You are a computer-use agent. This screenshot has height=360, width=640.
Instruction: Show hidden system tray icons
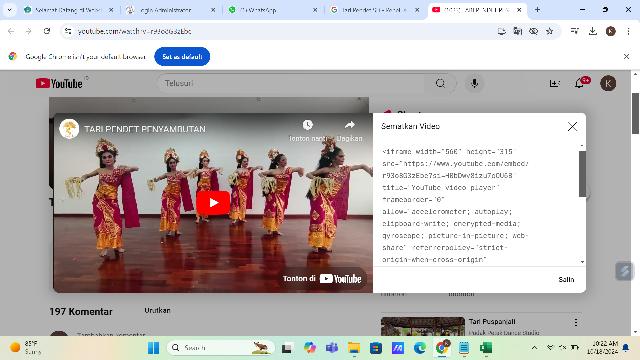pos(534,348)
